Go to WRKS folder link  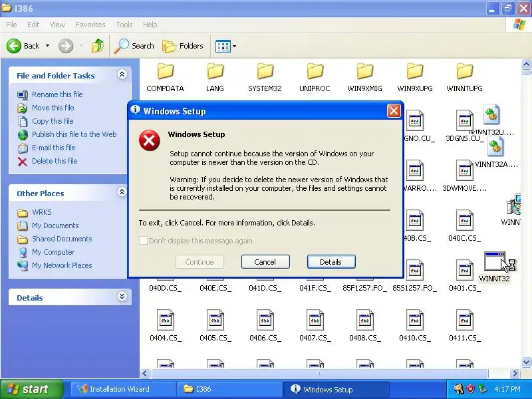42,212
